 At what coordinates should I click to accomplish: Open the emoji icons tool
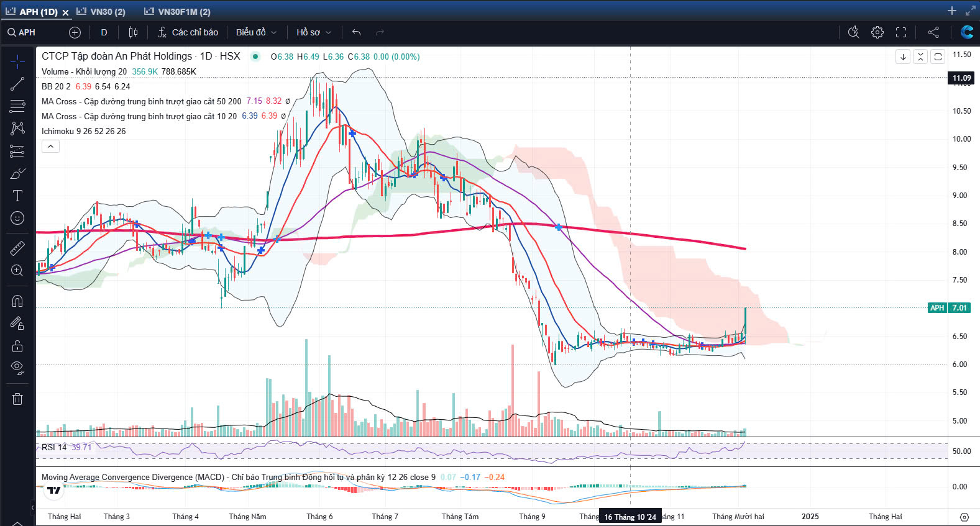17,218
